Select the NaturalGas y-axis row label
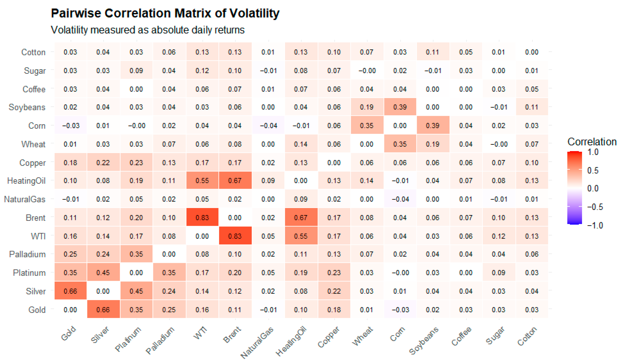The height and width of the screenshot is (364, 621). point(25,199)
